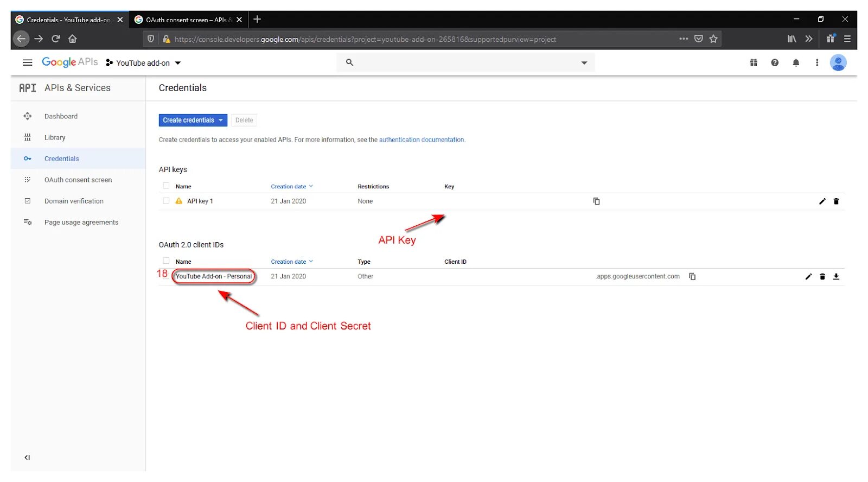Collapse the sidebar with the bottom arrow
Viewport: 868px width, 482px height.
coord(27,458)
